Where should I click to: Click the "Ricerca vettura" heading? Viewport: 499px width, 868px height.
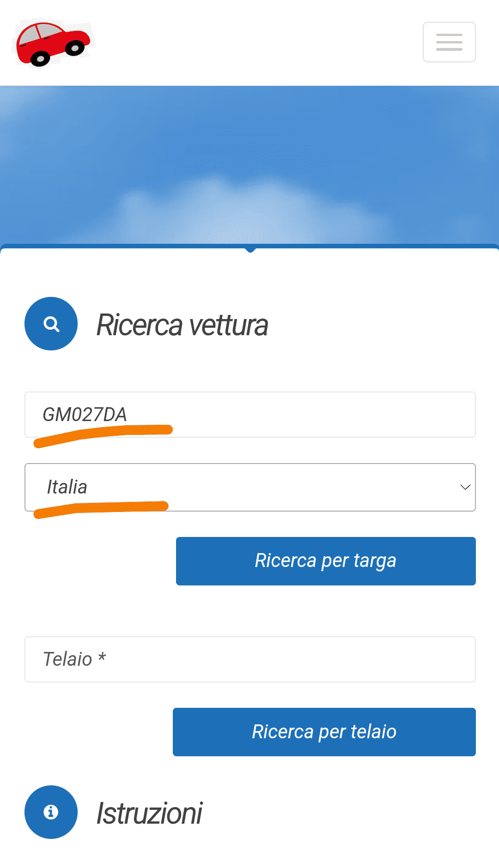(x=182, y=325)
